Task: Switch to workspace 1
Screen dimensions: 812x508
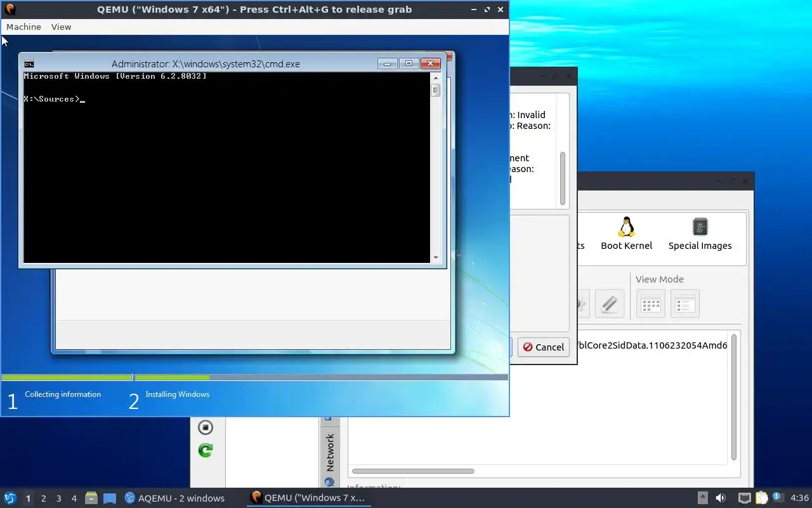Action: tap(28, 498)
